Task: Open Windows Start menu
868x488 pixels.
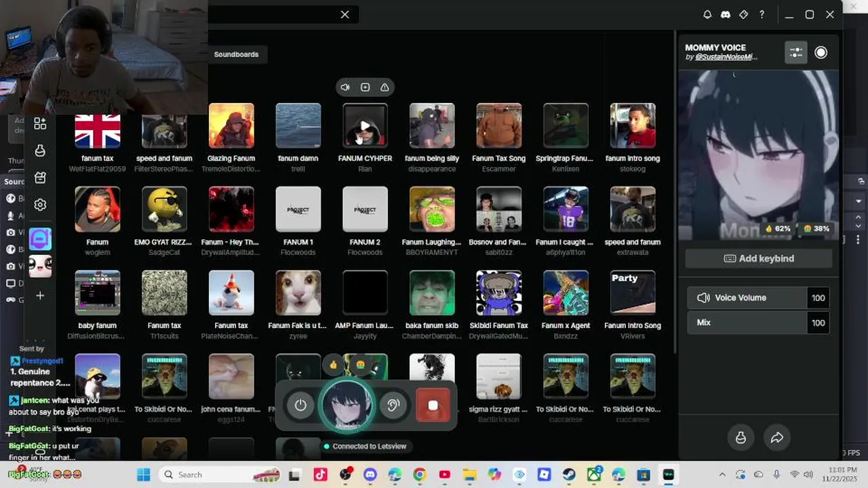Action: click(144, 474)
